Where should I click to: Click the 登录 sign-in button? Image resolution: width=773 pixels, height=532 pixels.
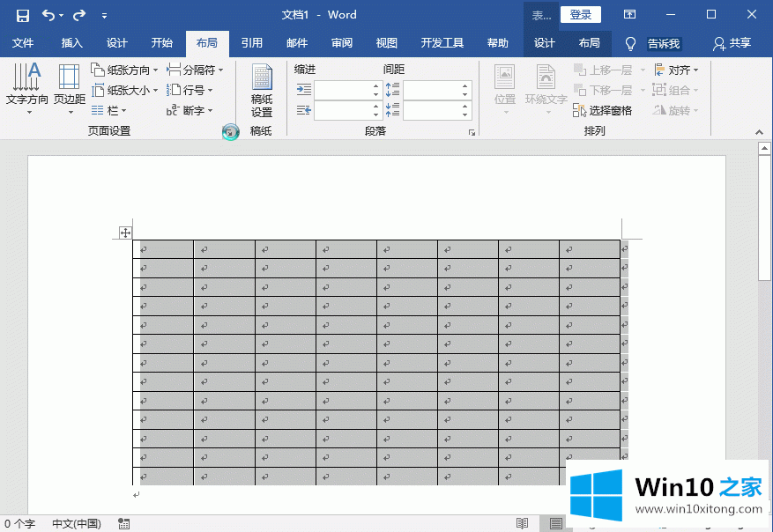click(581, 15)
